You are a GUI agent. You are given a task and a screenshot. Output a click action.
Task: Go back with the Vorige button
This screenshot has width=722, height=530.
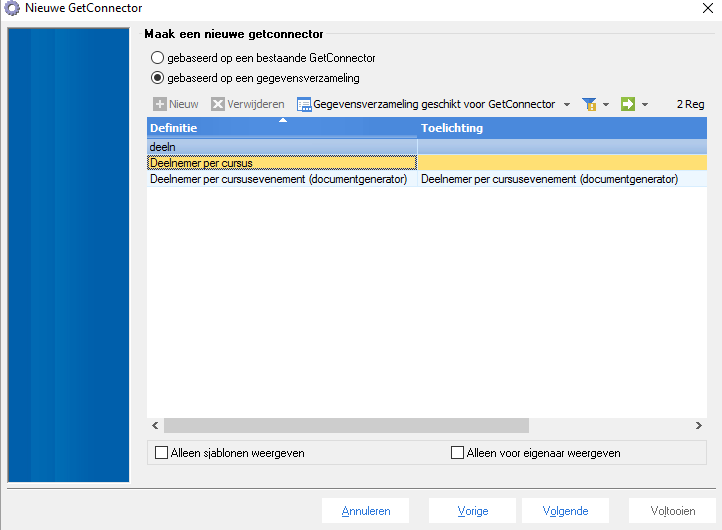pyautogui.click(x=472, y=511)
